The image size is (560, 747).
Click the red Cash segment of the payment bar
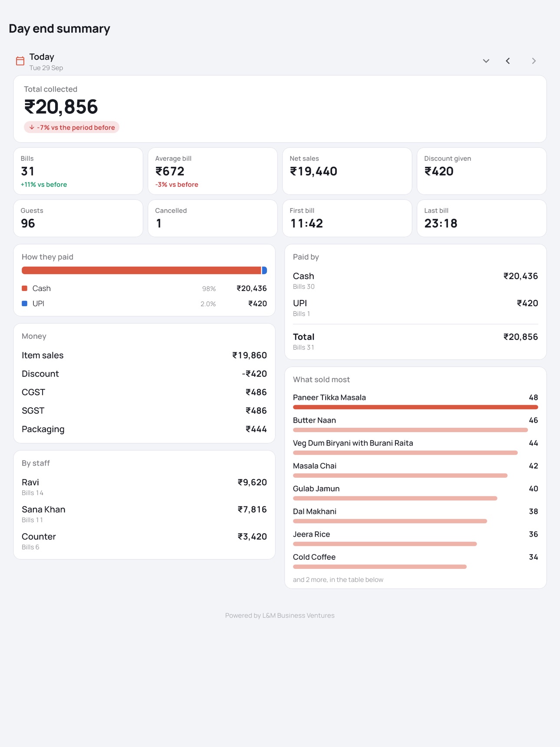point(142,271)
